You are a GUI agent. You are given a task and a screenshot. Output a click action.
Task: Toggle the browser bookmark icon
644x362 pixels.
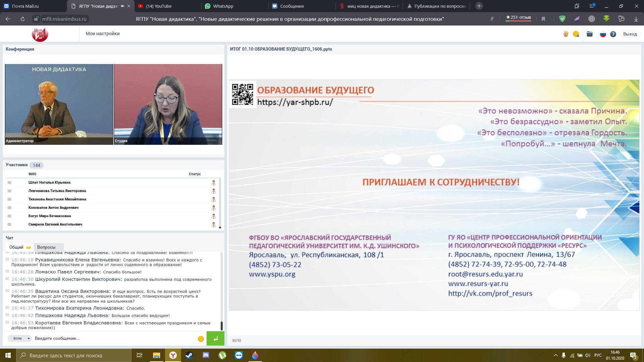[x=543, y=19]
